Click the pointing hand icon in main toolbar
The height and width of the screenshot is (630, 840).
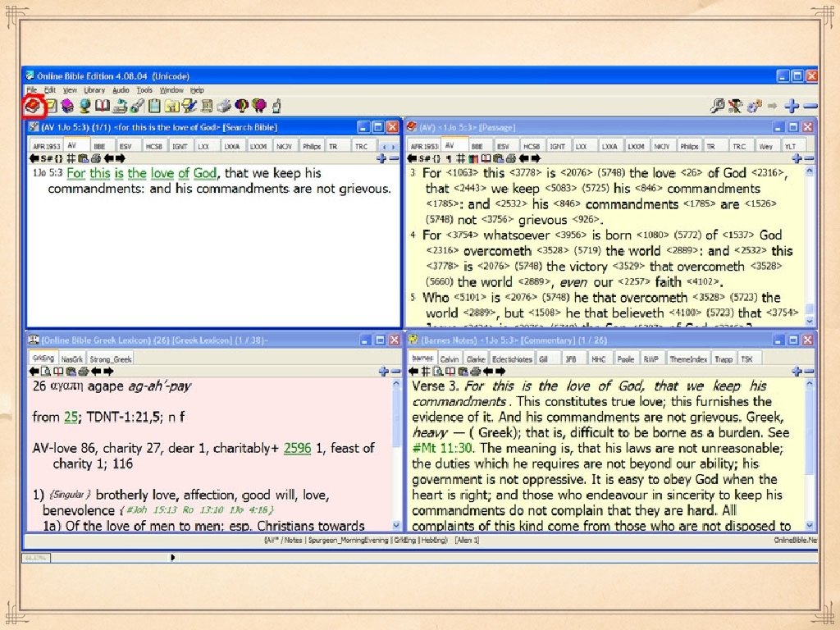click(x=276, y=106)
